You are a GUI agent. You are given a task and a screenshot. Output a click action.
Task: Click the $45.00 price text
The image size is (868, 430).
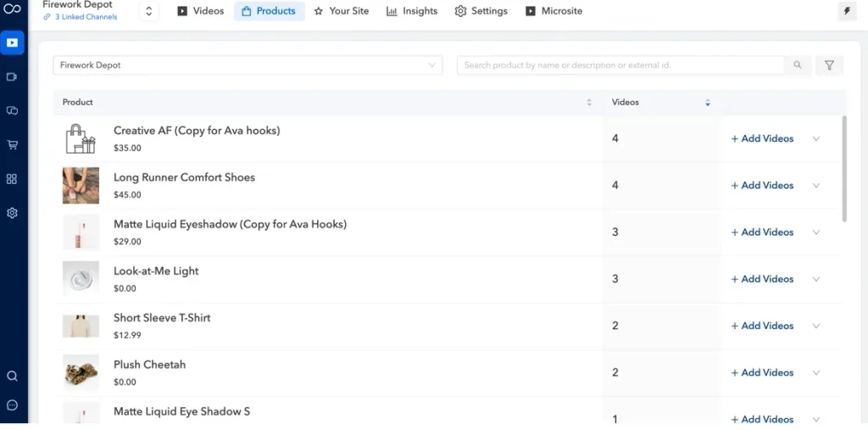127,195
